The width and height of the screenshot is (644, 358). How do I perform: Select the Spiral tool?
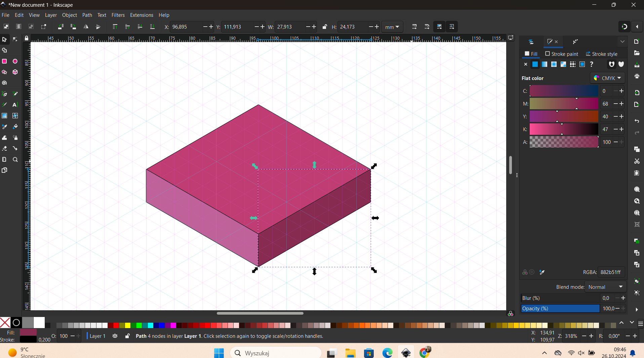4,83
